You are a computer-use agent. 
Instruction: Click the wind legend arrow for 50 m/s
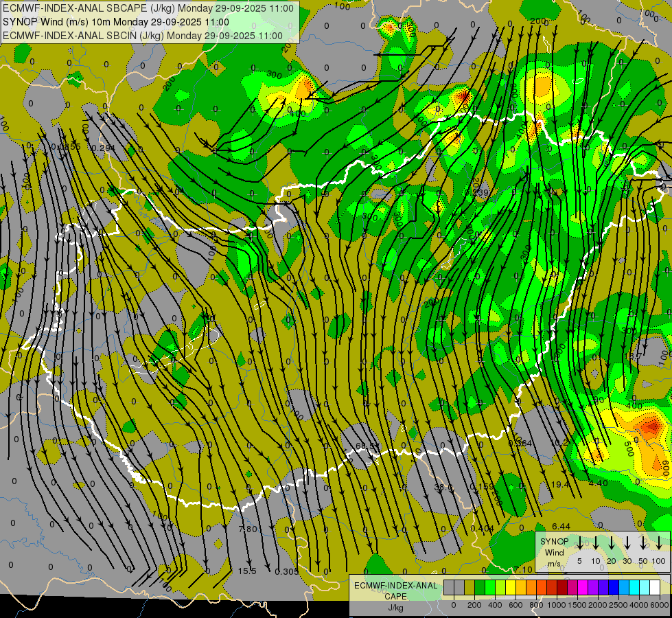643,543
